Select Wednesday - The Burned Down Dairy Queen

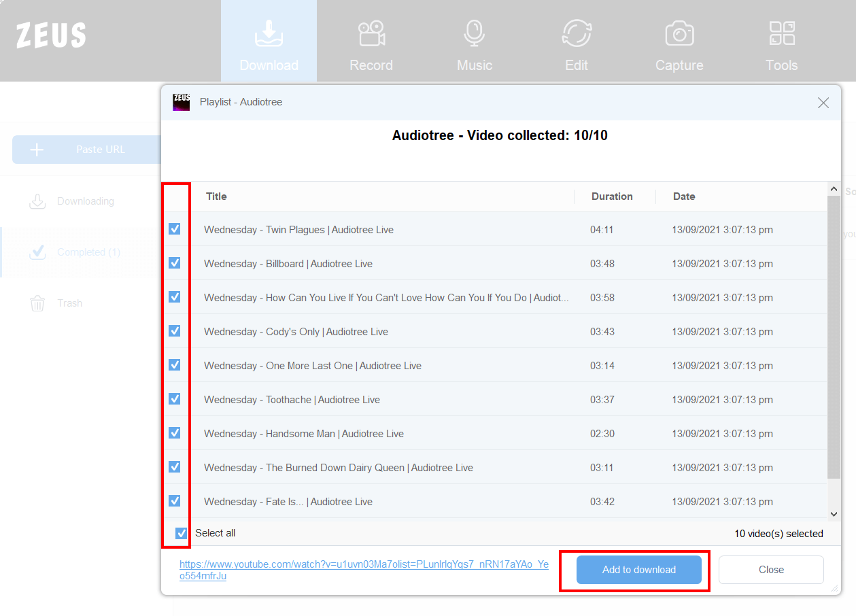click(339, 468)
